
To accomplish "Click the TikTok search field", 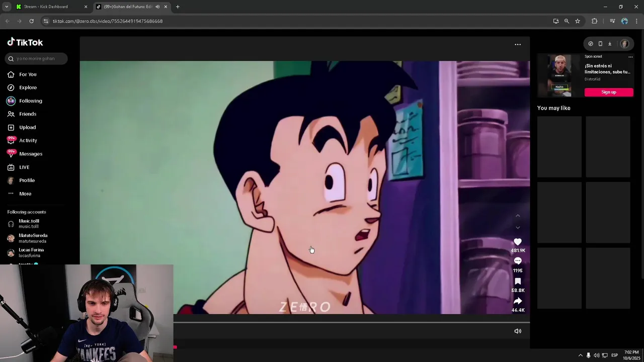I will (36, 58).
